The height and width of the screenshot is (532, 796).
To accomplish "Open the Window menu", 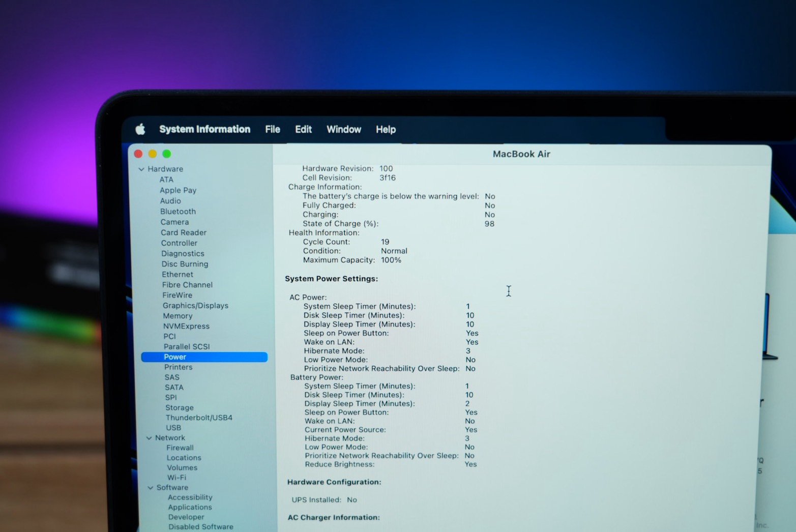I will 343,129.
